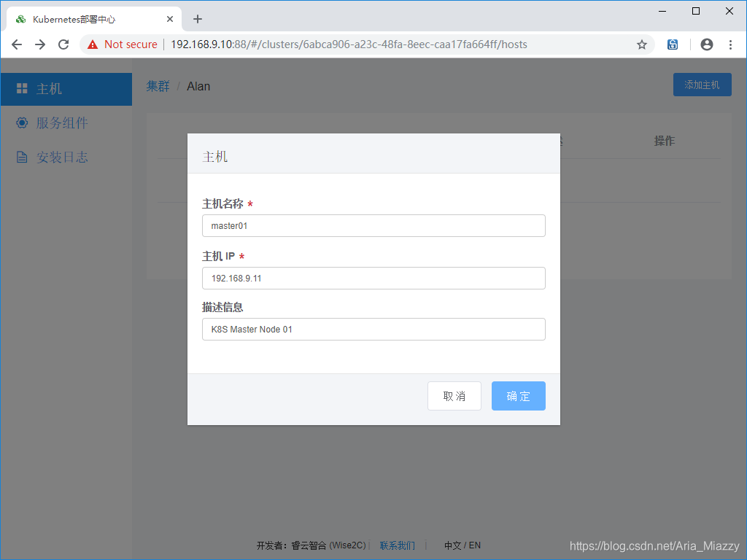Click 取消 to cancel the dialog
Viewport: 747px width, 560px height.
[454, 396]
